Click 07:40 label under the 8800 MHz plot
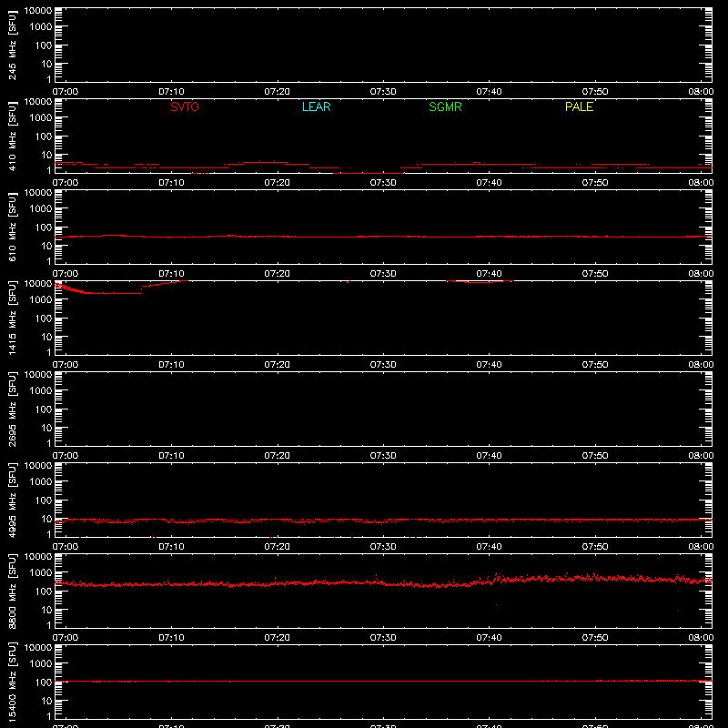 489,638
